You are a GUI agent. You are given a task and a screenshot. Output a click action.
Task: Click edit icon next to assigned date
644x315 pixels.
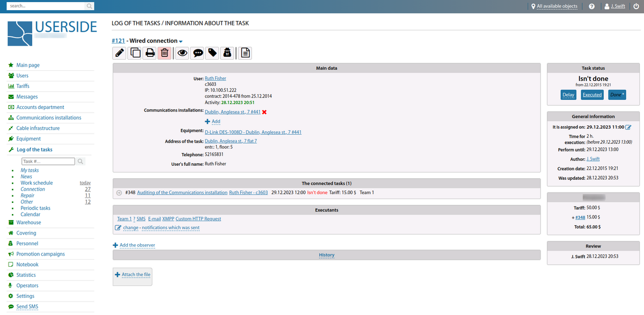(628, 127)
